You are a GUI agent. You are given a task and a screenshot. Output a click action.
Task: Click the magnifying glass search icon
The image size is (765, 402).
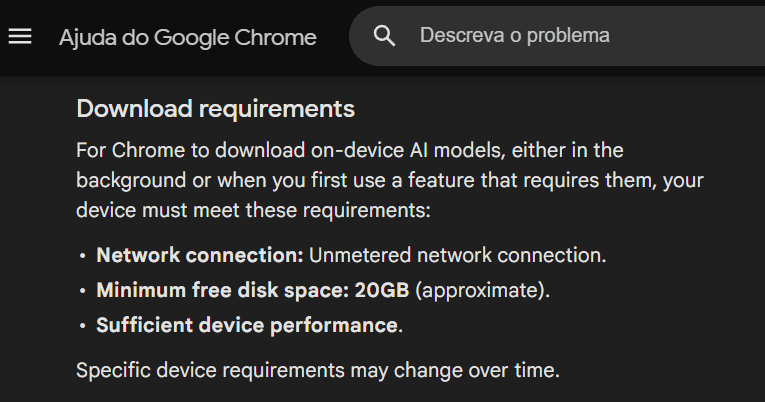click(x=384, y=36)
